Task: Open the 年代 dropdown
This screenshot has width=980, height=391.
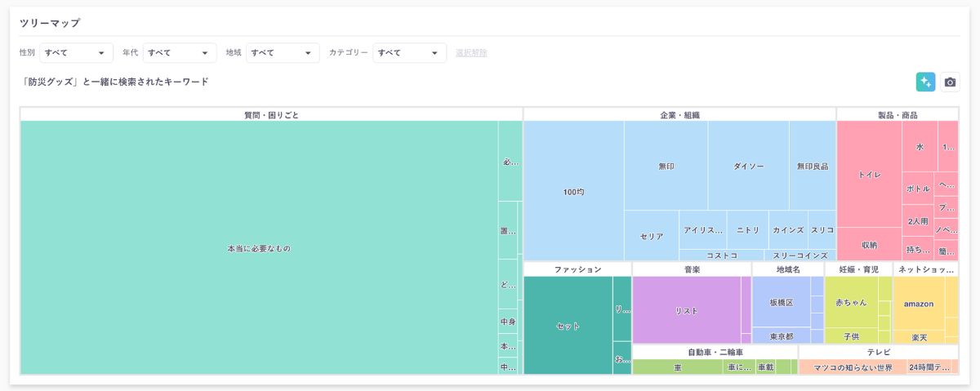Action: 179,53
